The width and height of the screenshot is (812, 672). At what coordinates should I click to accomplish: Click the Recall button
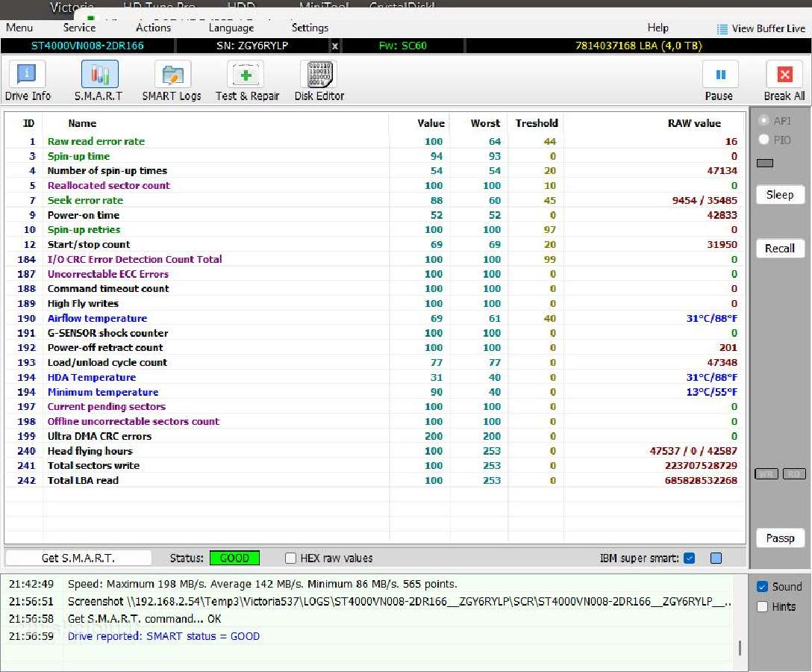[x=780, y=249]
